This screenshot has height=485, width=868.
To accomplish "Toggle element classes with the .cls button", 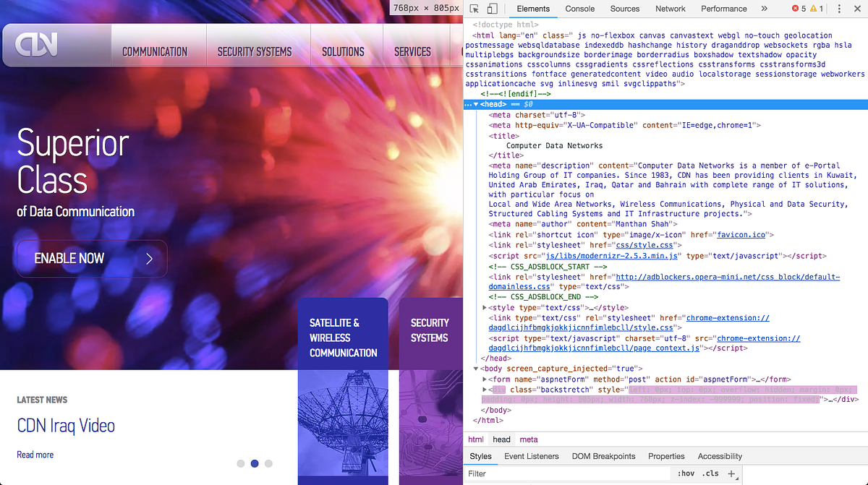I will [709, 473].
